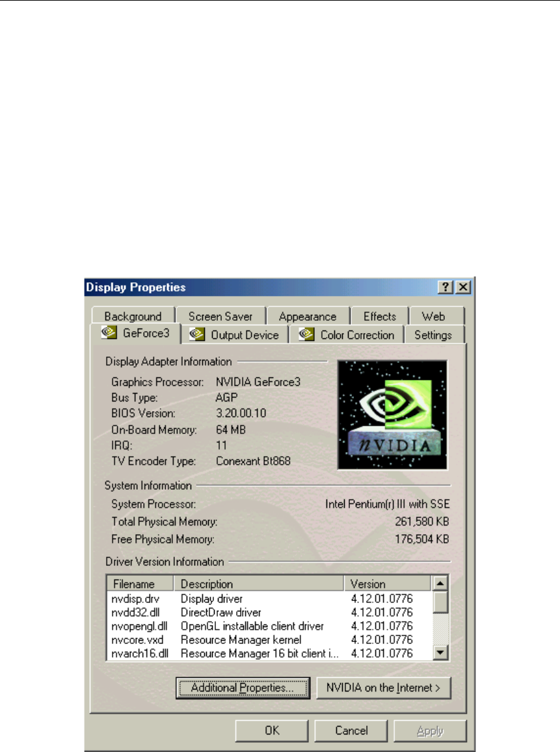
Task: Click the greyed-out Apply button
Action: (x=430, y=731)
